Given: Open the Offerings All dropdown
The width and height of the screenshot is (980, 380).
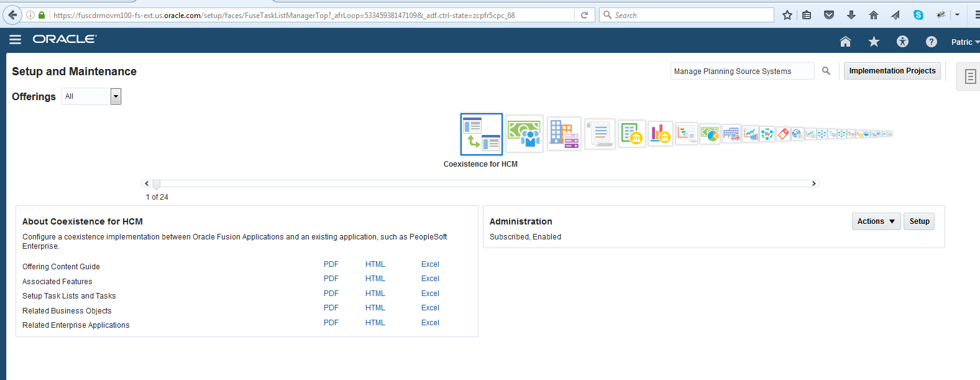Looking at the screenshot, I should (x=116, y=96).
